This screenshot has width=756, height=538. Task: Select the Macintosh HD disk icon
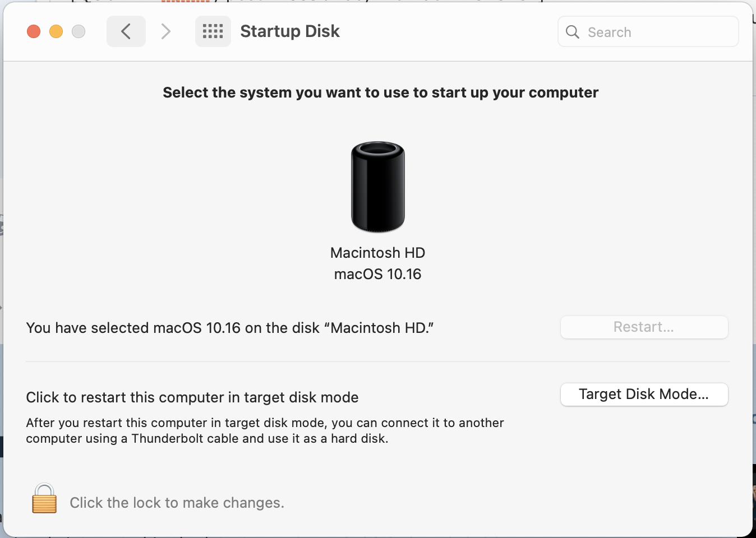coord(378,187)
